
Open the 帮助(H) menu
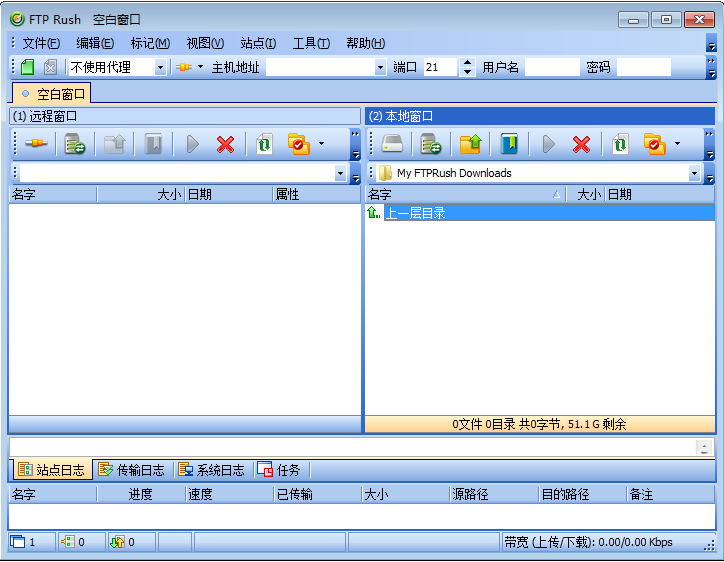pos(366,43)
